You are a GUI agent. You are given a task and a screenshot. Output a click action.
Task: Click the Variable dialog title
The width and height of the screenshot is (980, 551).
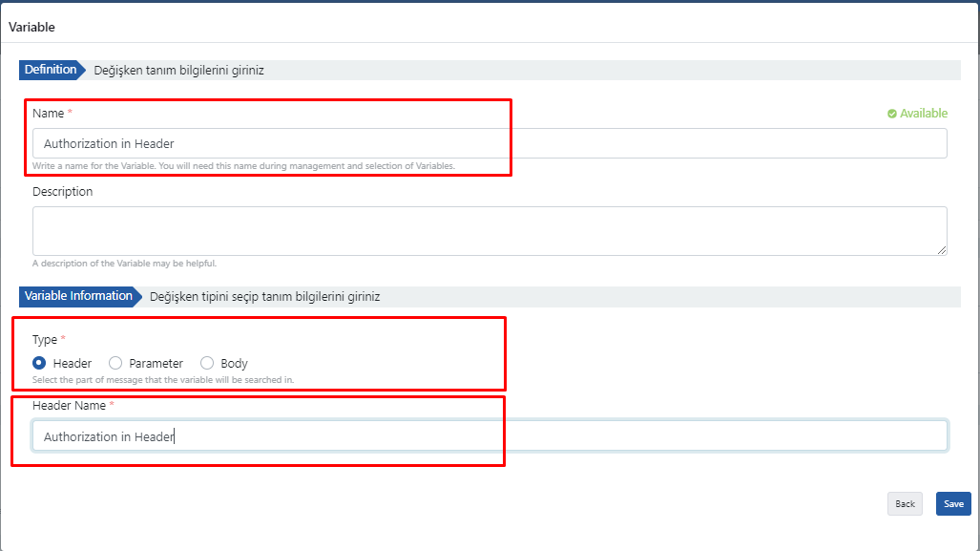click(x=32, y=27)
